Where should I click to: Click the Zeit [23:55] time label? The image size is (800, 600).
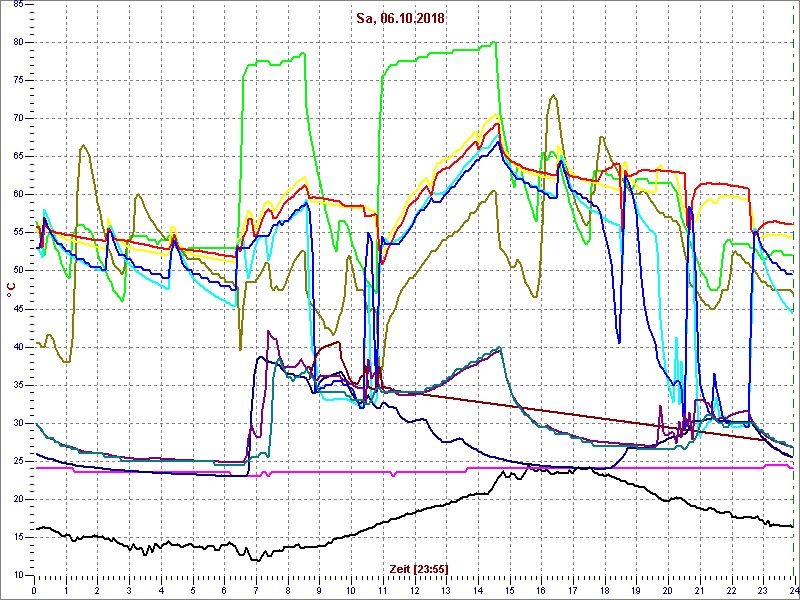point(419,569)
